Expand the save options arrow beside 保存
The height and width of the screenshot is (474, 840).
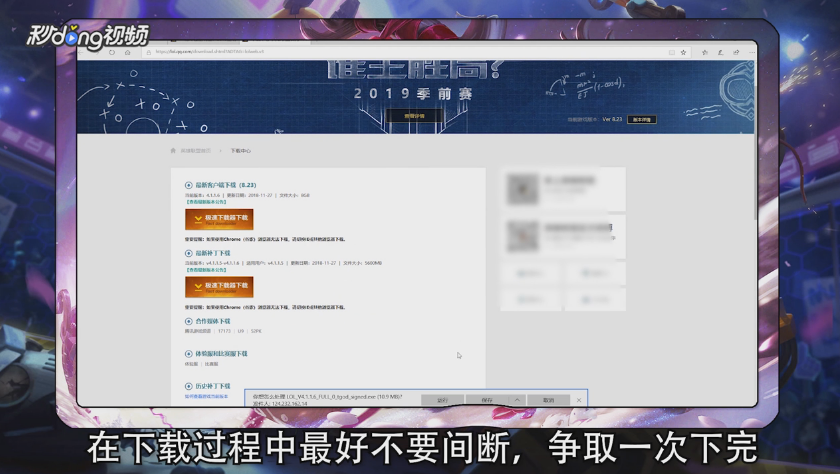(x=517, y=400)
